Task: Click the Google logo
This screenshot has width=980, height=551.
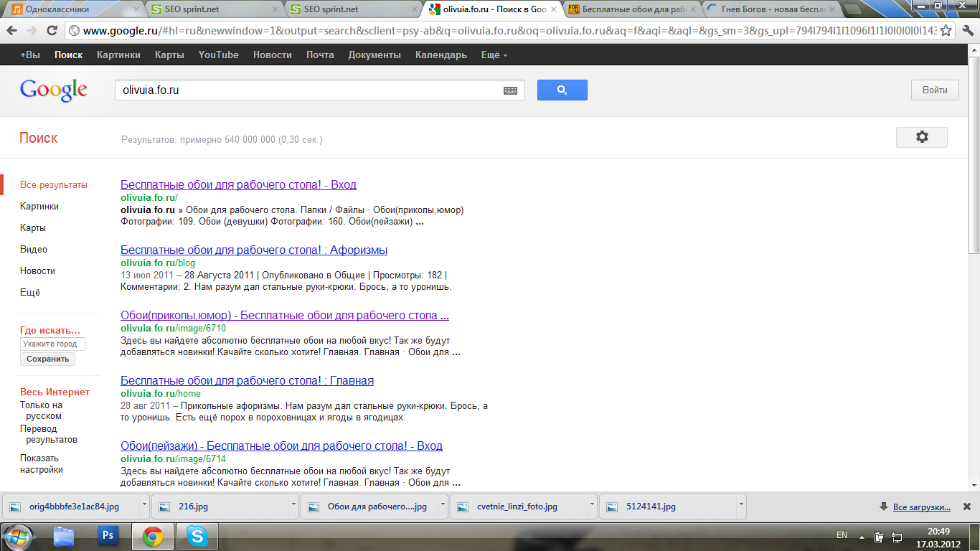Action: (x=53, y=90)
